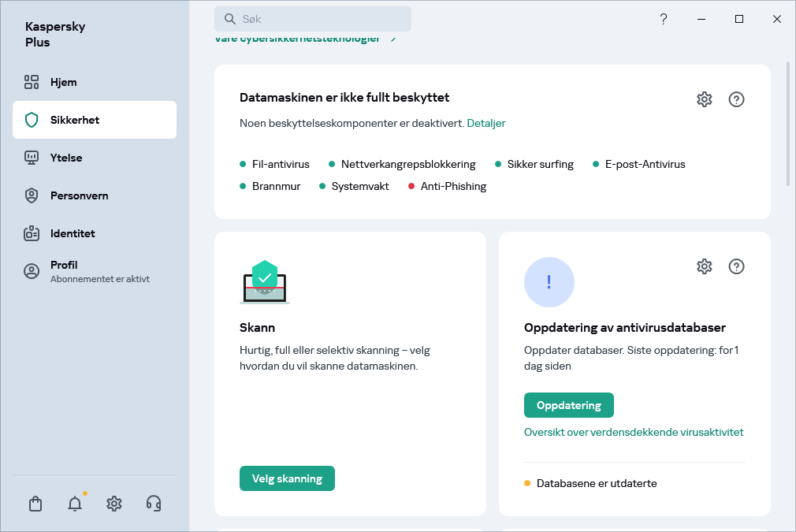Open database update settings gear

coord(704,266)
